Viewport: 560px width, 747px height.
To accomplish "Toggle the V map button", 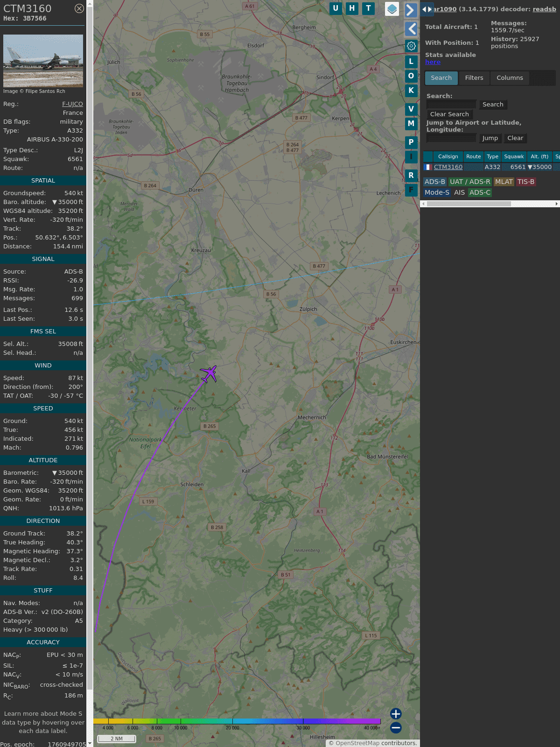I will coord(411,109).
